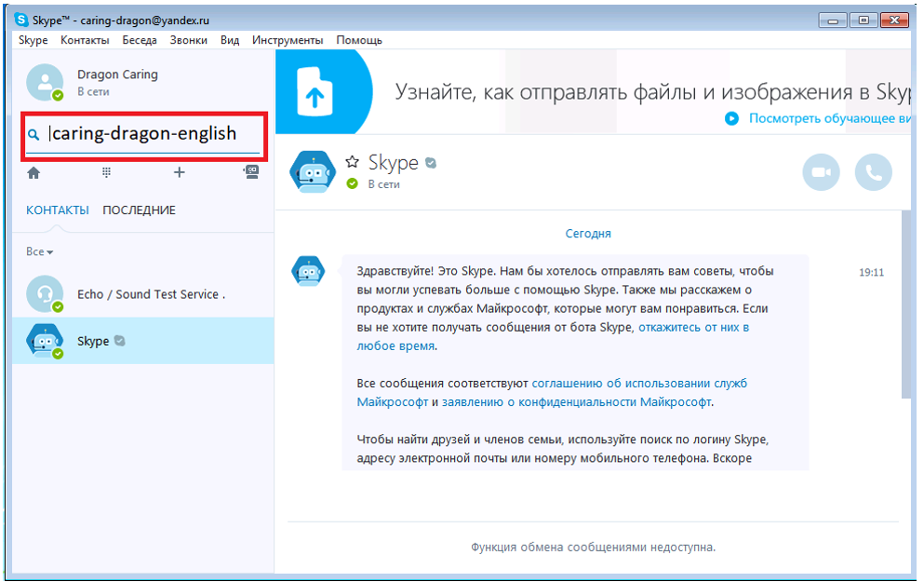
Task: Open the Беседа menu
Action: coord(140,40)
